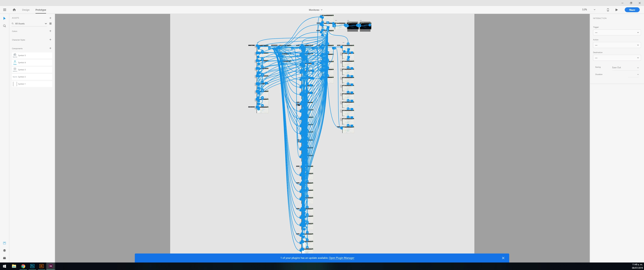Screen dimensions: 644x270
Task: Open the Assets panel icon
Action: (4, 243)
